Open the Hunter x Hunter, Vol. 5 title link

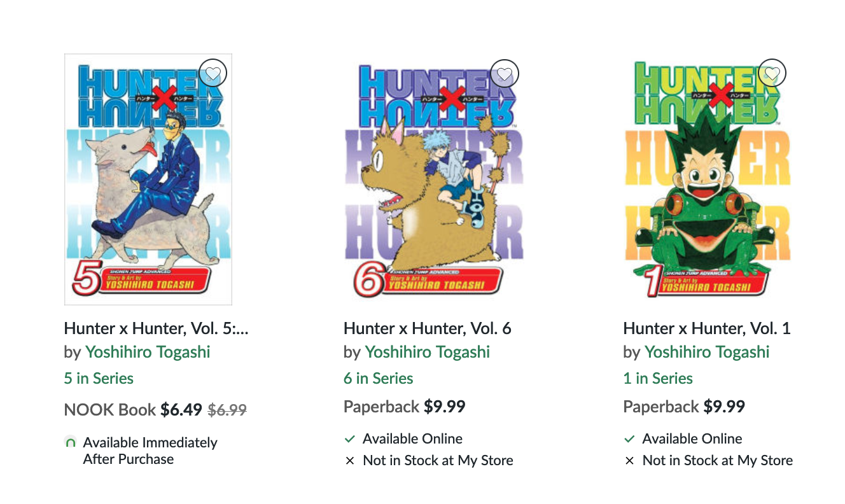[x=157, y=328]
